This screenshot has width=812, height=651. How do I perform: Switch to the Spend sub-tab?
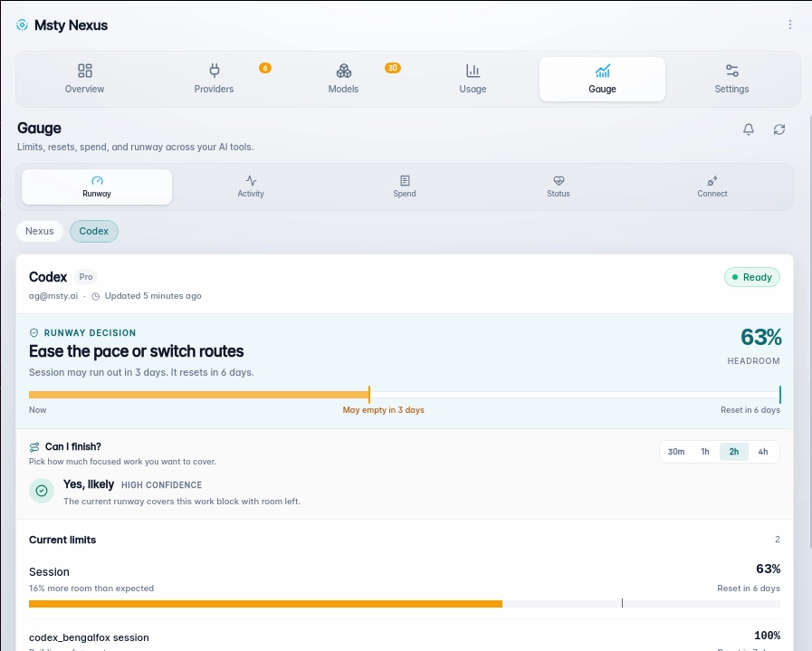coord(405,187)
